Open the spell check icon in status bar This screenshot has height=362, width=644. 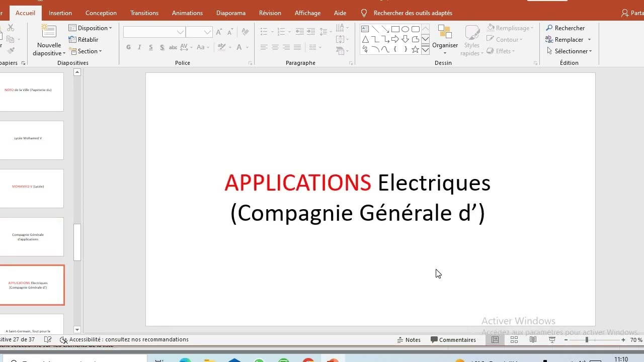(x=48, y=340)
